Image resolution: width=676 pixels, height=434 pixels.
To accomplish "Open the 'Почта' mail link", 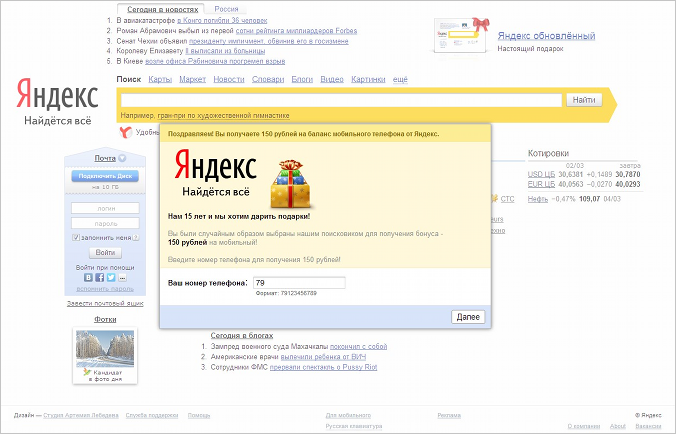I will tap(105, 158).
